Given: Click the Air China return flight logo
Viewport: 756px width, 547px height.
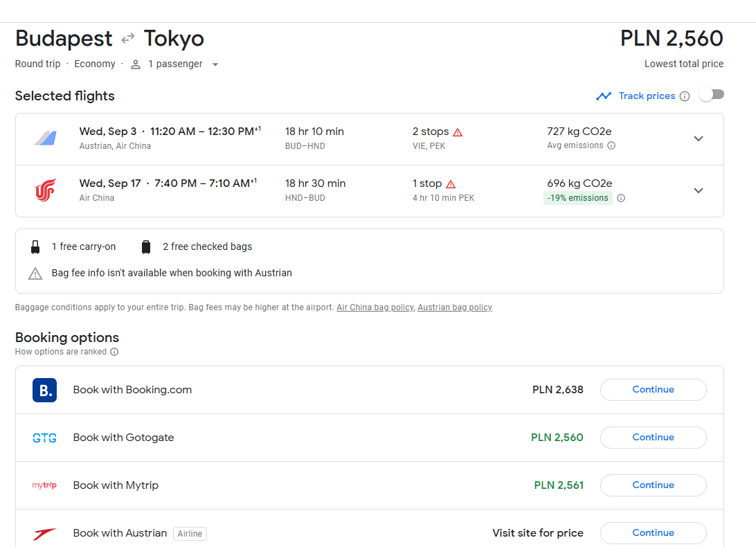Looking at the screenshot, I should click(45, 190).
